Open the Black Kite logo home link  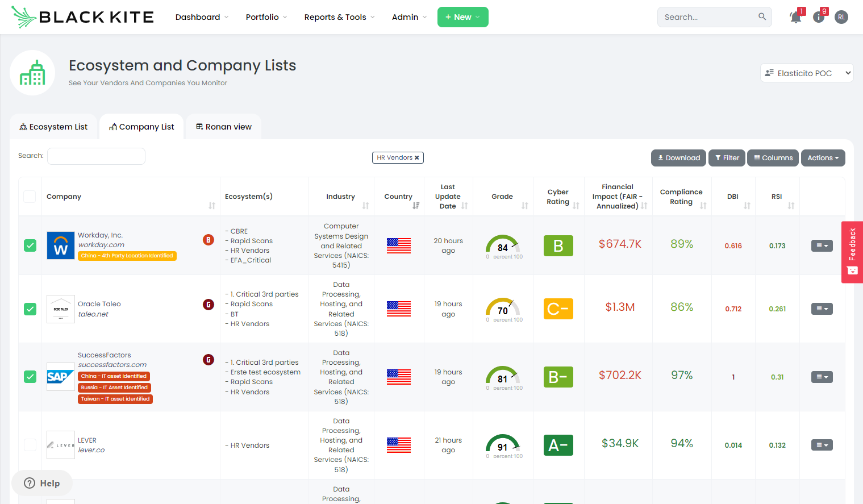coord(82,17)
